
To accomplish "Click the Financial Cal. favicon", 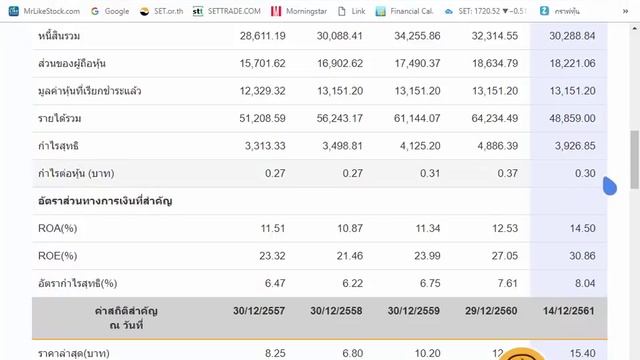I will coord(380,11).
